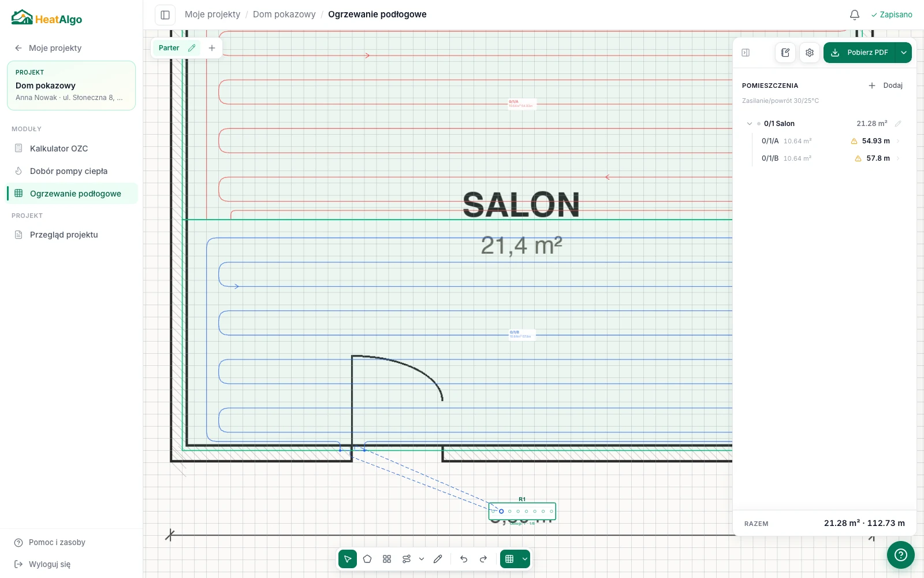924x578 pixels.
Task: Click the Pobierz PDF button
Action: (x=859, y=53)
